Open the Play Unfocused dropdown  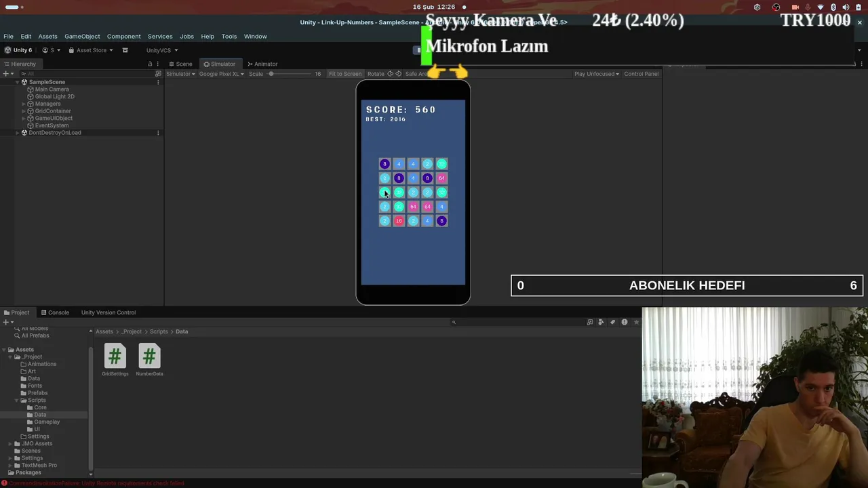point(597,74)
